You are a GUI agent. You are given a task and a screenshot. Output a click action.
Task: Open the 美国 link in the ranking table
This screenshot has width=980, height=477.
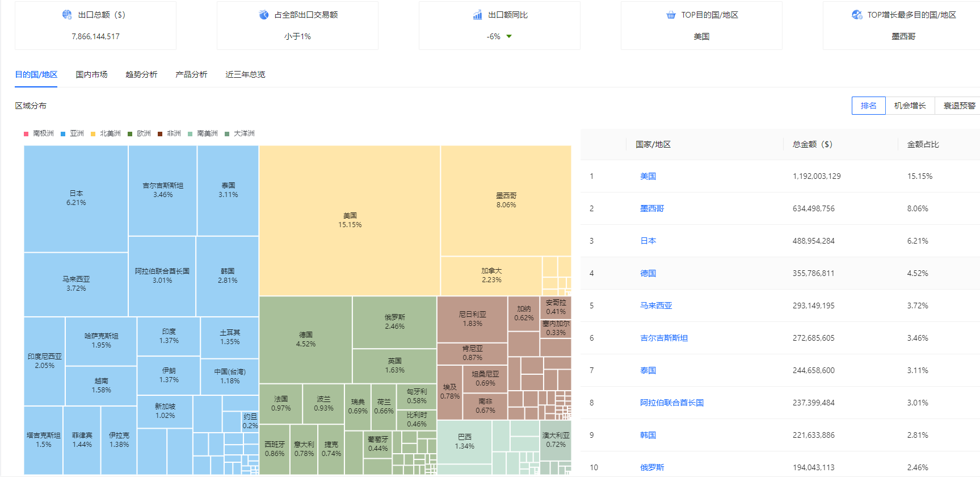[648, 176]
